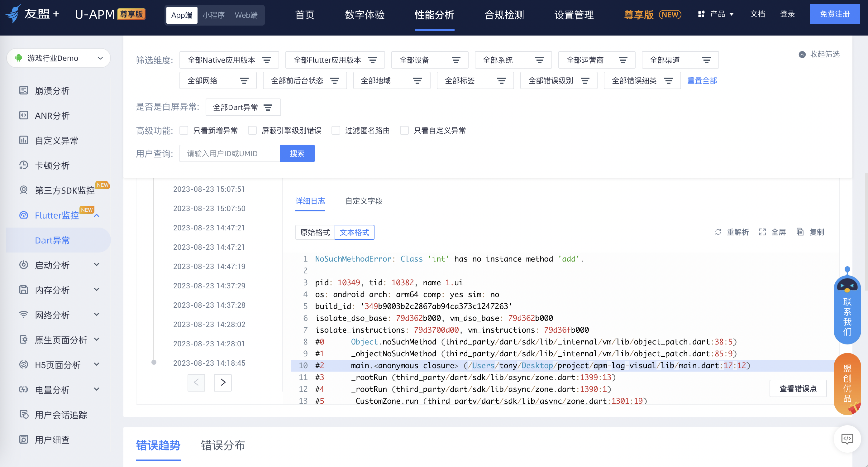This screenshot has height=467, width=868.
Task: Open the 文档 link in header
Action: (757, 14)
